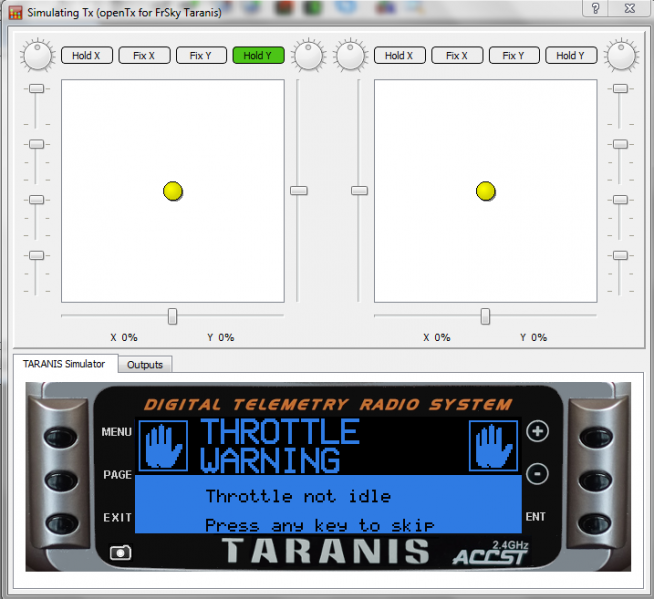
Task: Click the right stick 'Y 0%' readout
Action: coord(533,337)
